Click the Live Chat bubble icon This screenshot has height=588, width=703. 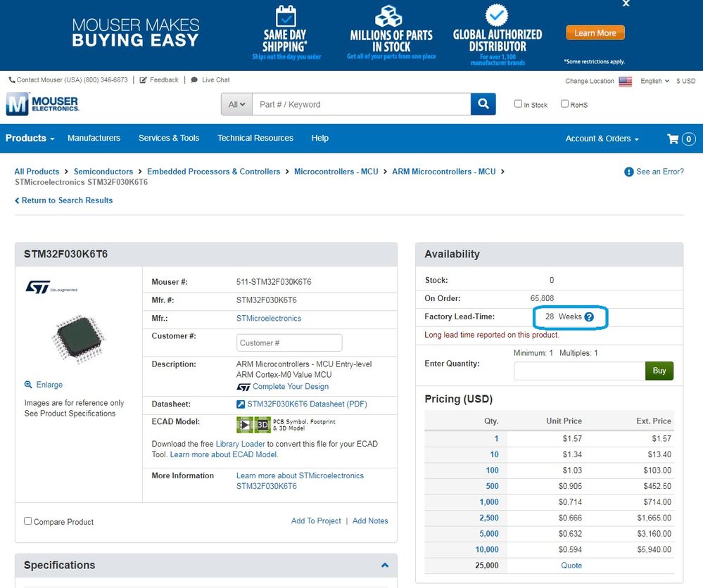point(194,79)
